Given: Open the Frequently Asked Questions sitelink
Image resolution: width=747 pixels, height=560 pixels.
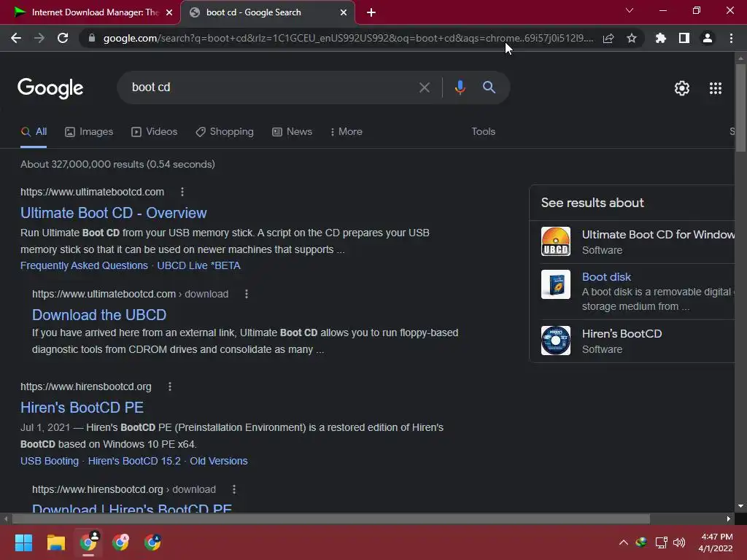Looking at the screenshot, I should point(84,265).
